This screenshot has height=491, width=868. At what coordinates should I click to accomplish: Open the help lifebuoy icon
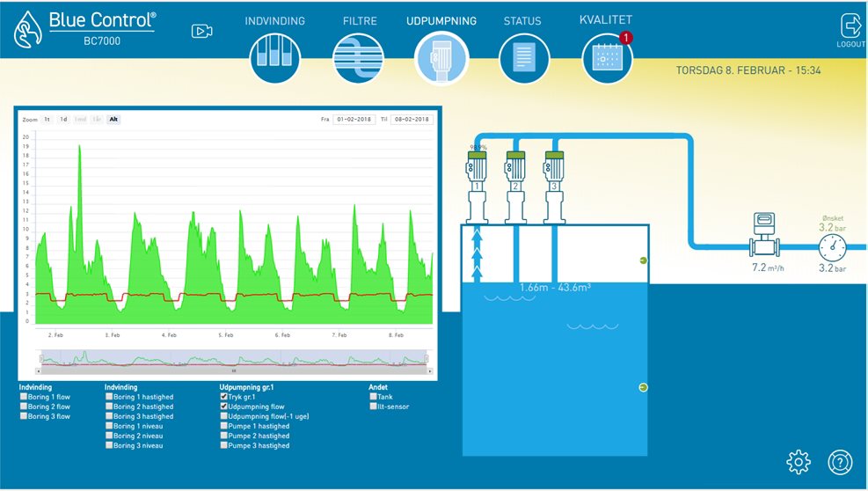point(840,462)
